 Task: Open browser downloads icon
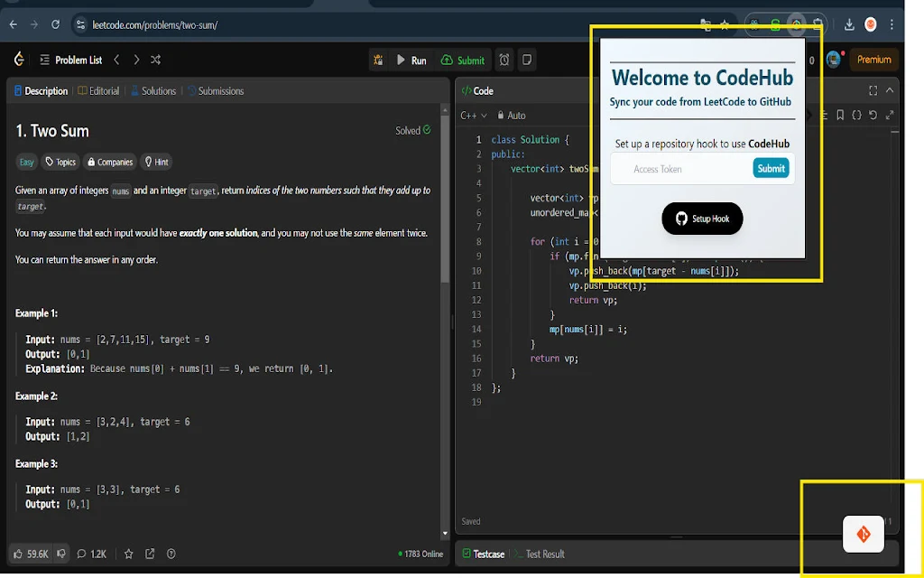click(849, 24)
